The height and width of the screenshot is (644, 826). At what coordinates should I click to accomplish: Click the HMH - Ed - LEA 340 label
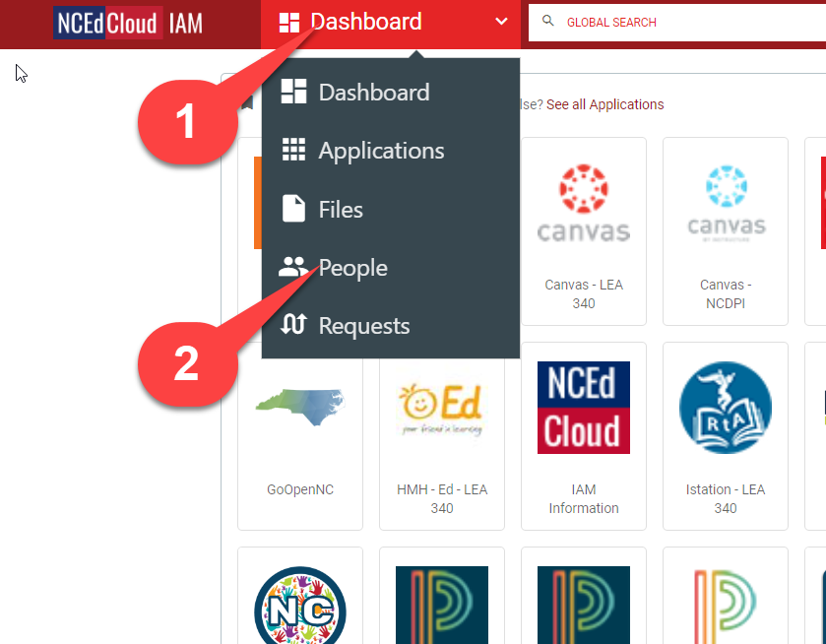point(441,498)
